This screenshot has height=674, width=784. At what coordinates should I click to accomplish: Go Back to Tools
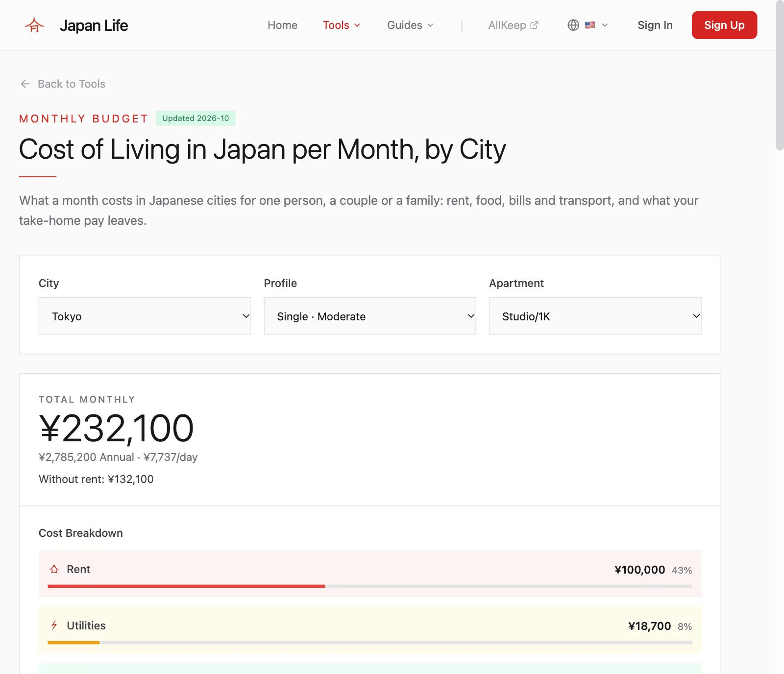click(x=62, y=84)
